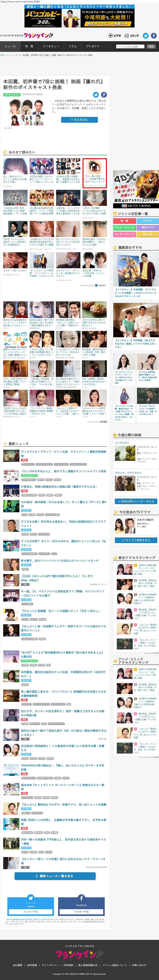The height and width of the screenshot is (980, 159).
Task: Open the Twitter icon in the site header
Action: coord(146,36)
